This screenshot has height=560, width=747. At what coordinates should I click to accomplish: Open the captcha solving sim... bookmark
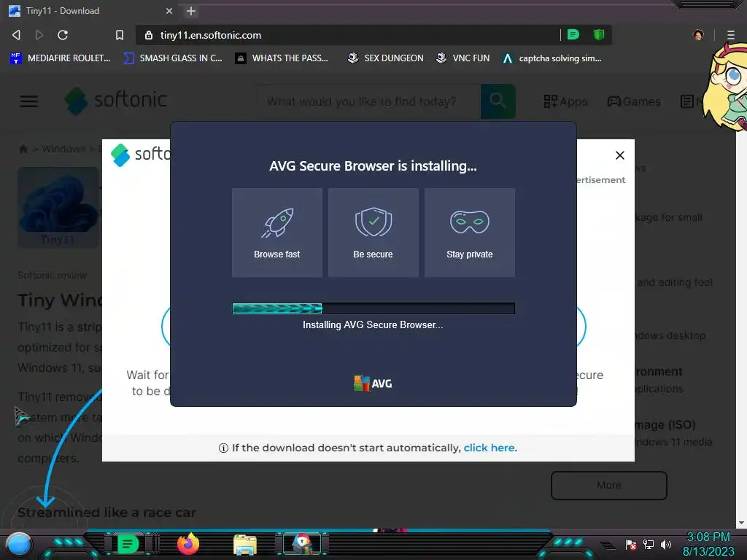(552, 58)
